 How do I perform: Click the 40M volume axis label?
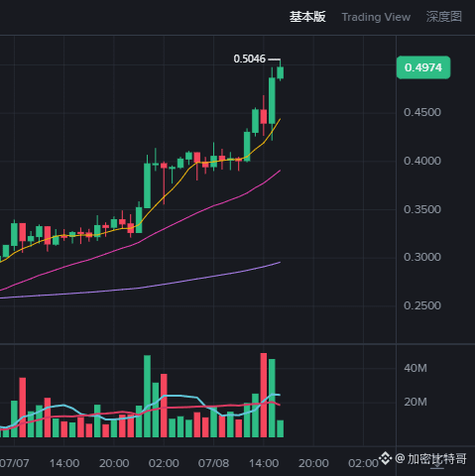tap(416, 368)
